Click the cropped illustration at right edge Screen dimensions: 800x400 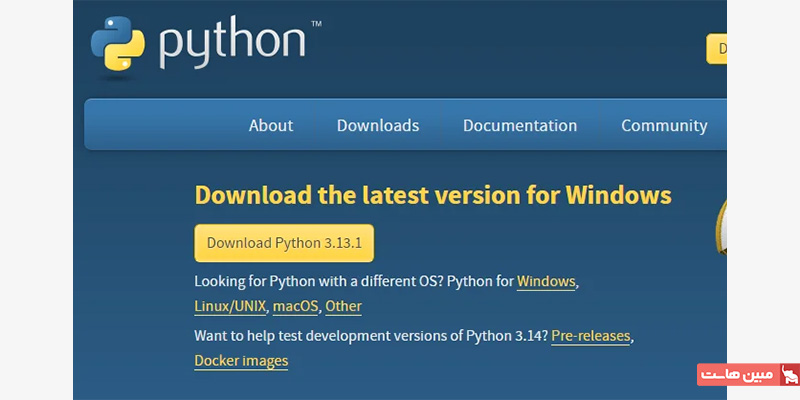tap(721, 226)
